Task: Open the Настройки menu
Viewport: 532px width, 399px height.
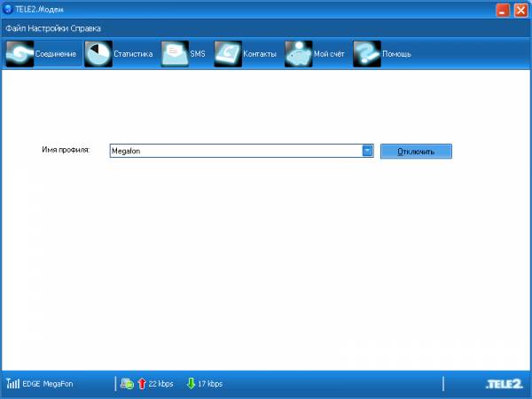Action: (48, 28)
